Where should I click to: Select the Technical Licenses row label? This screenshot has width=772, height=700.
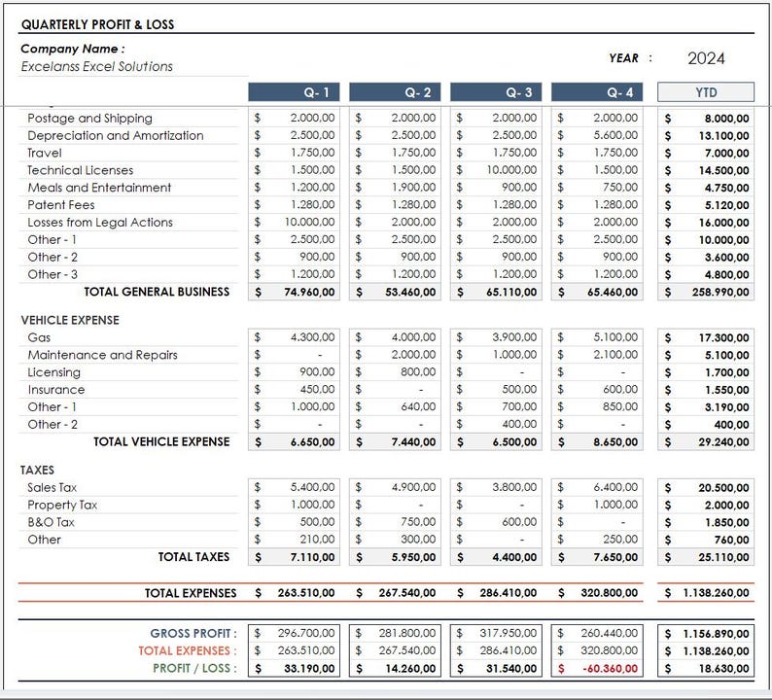(x=81, y=170)
